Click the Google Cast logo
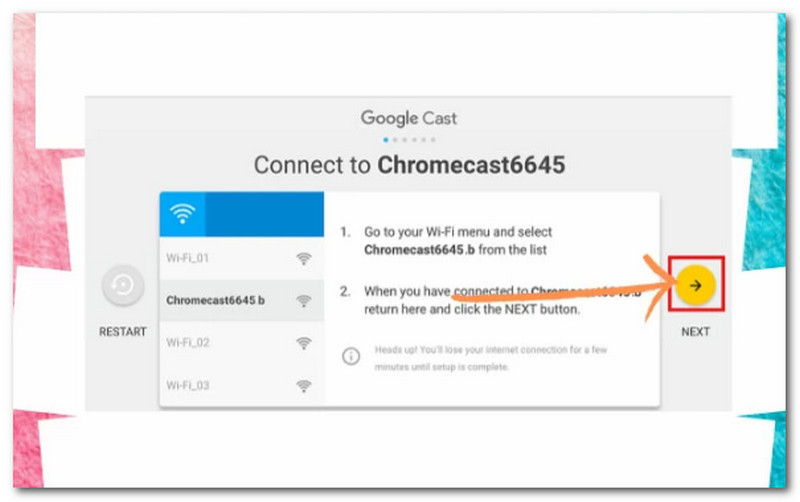The width and height of the screenshot is (800, 502). point(409,118)
